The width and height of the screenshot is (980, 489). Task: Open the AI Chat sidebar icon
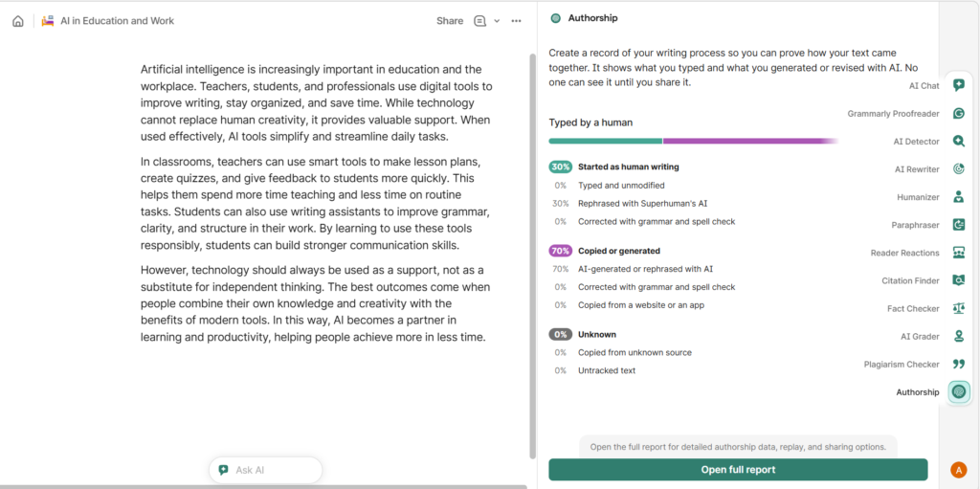pyautogui.click(x=958, y=85)
